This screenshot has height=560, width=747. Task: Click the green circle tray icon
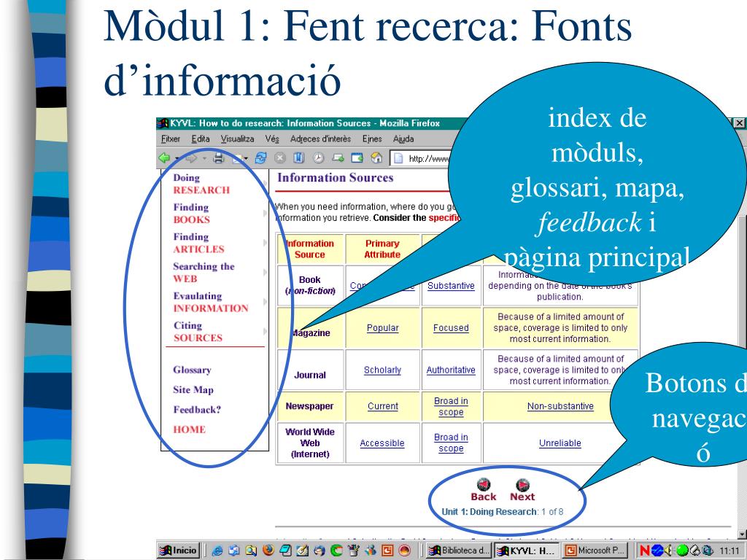pyautogui.click(x=682, y=551)
